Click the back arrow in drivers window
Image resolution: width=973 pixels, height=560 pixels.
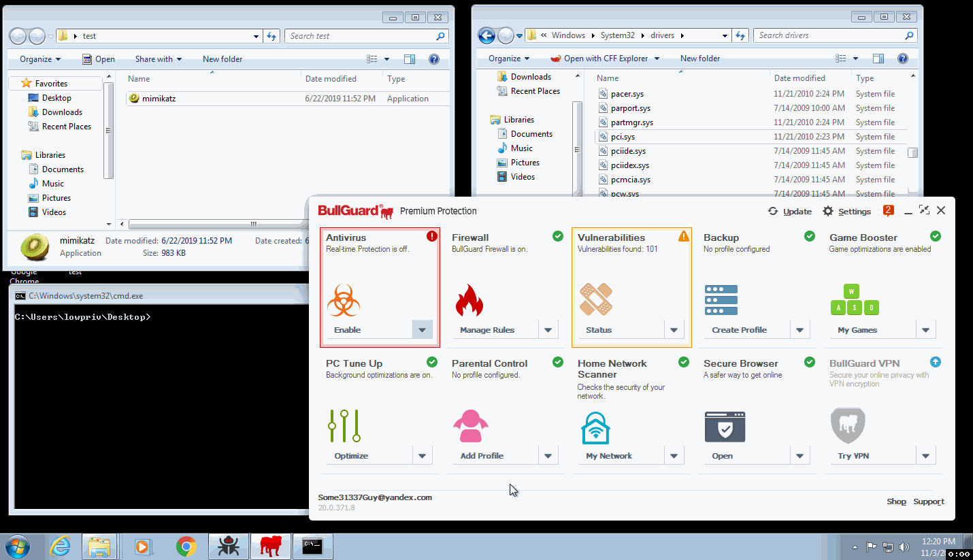pyautogui.click(x=486, y=35)
